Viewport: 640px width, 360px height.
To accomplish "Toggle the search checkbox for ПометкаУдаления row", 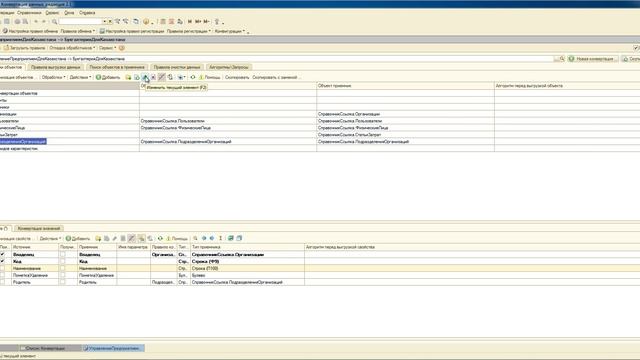I will tap(2, 275).
